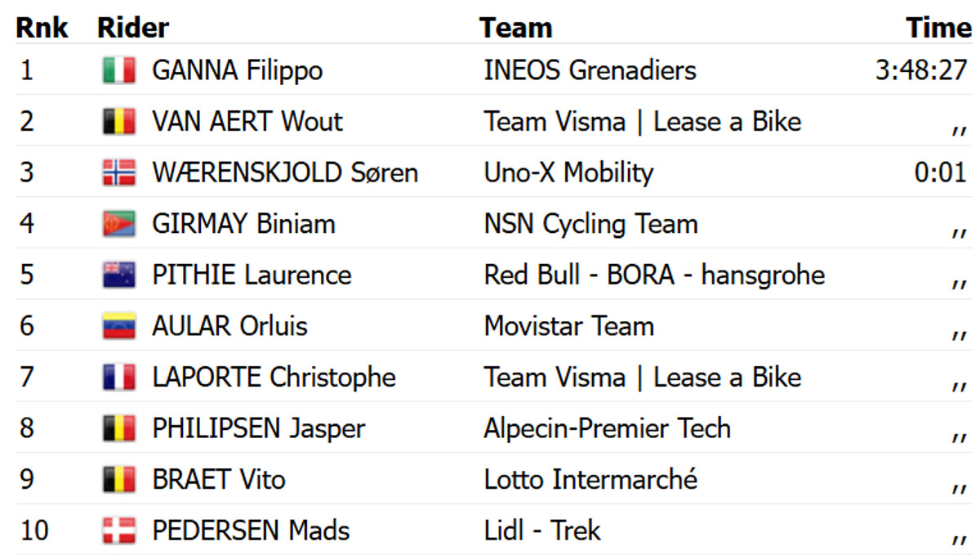Click the New Zealand flag by Pithie
The image size is (980, 555).
119,275
